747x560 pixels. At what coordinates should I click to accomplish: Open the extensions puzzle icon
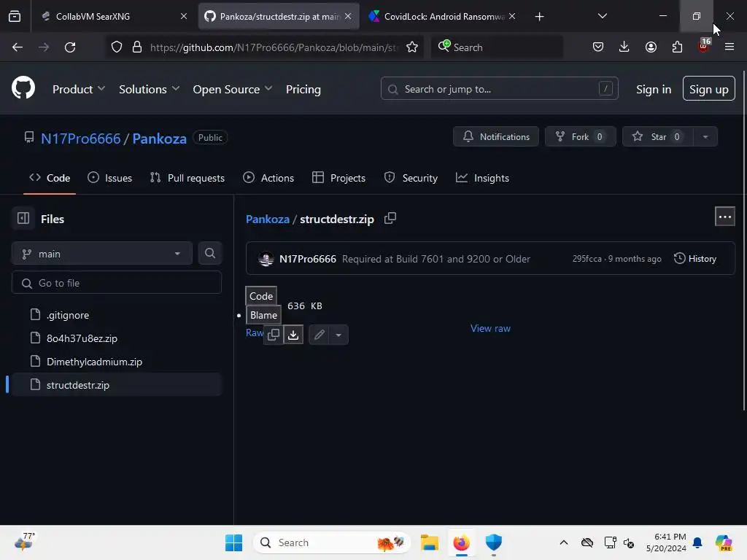click(677, 47)
